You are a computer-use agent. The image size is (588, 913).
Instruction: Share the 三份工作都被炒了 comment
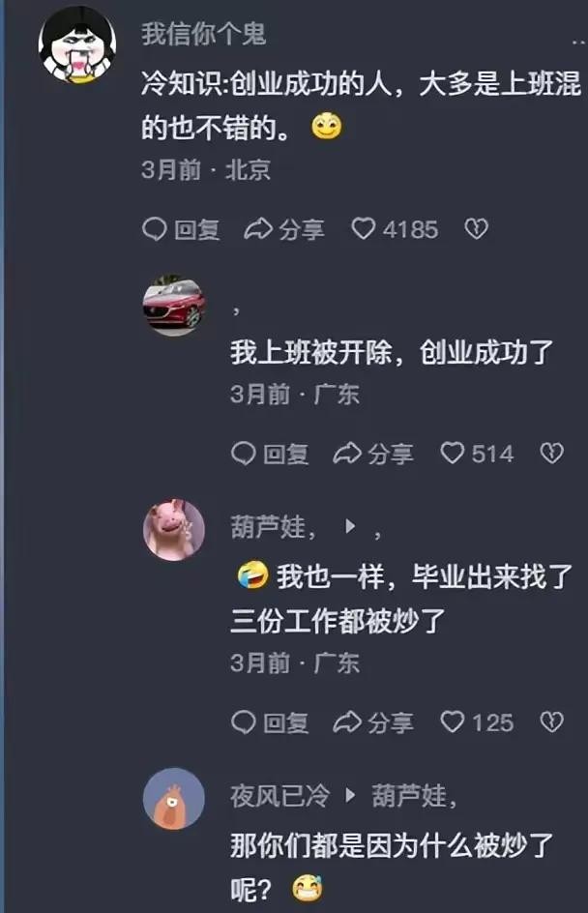(373, 722)
